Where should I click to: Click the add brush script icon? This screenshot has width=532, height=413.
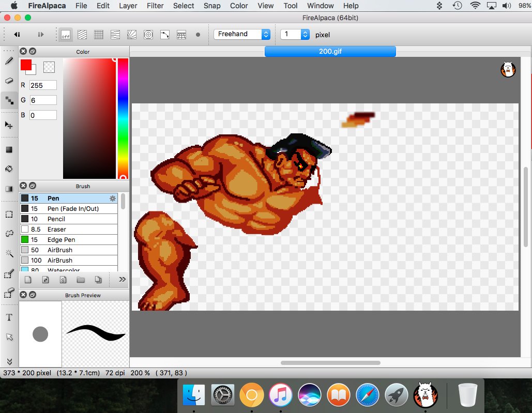tap(63, 280)
